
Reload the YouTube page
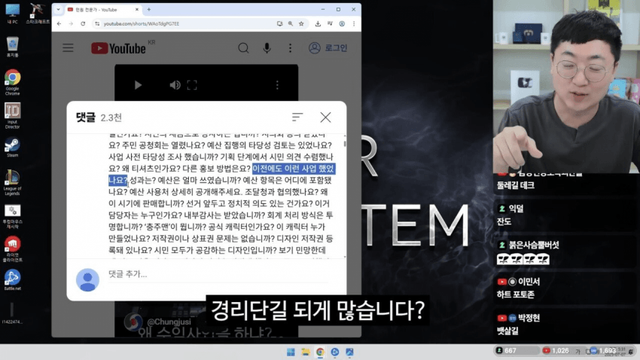(83, 24)
